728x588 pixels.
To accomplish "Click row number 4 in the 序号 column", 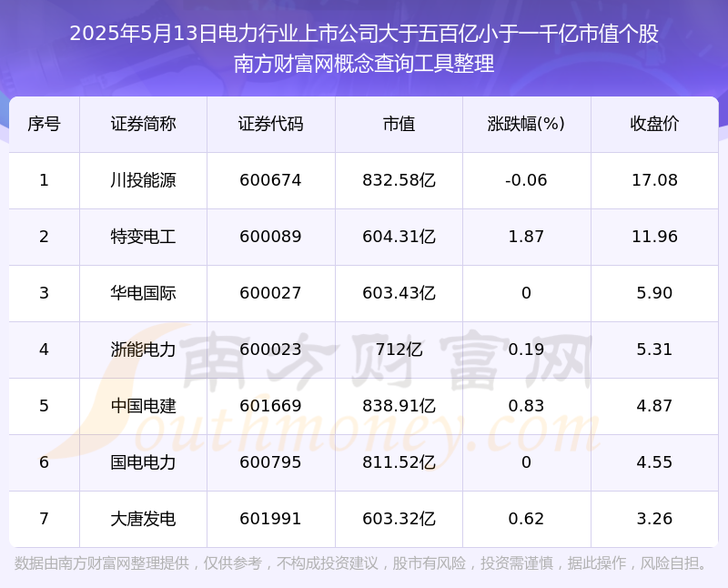I will 44,350.
